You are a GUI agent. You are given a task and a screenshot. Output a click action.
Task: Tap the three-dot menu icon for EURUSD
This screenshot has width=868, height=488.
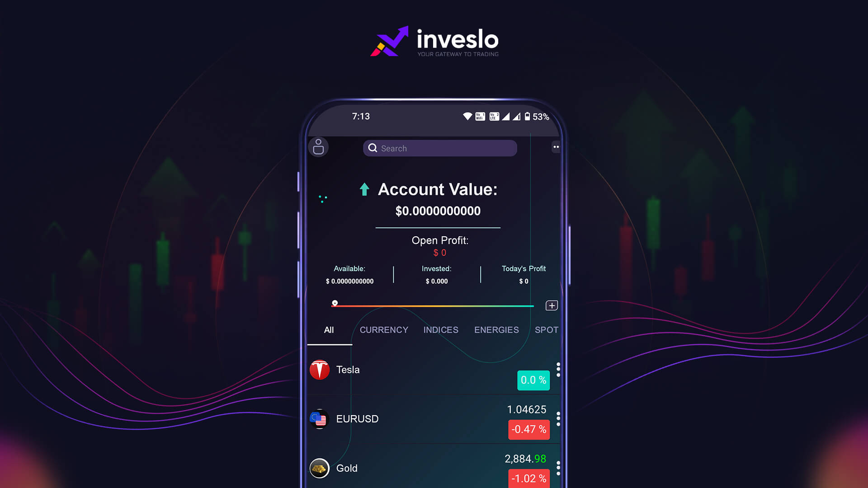557,418
